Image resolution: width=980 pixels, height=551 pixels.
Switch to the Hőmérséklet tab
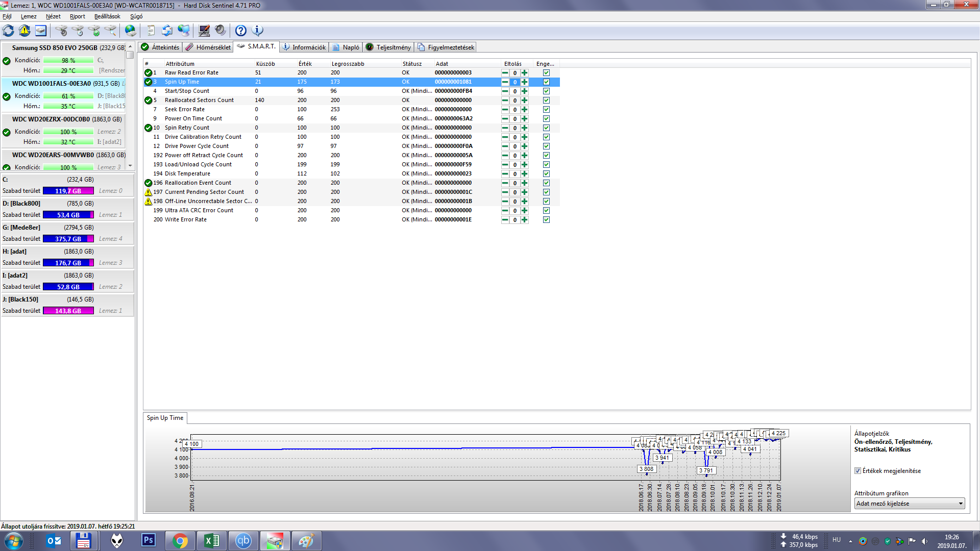pyautogui.click(x=208, y=47)
